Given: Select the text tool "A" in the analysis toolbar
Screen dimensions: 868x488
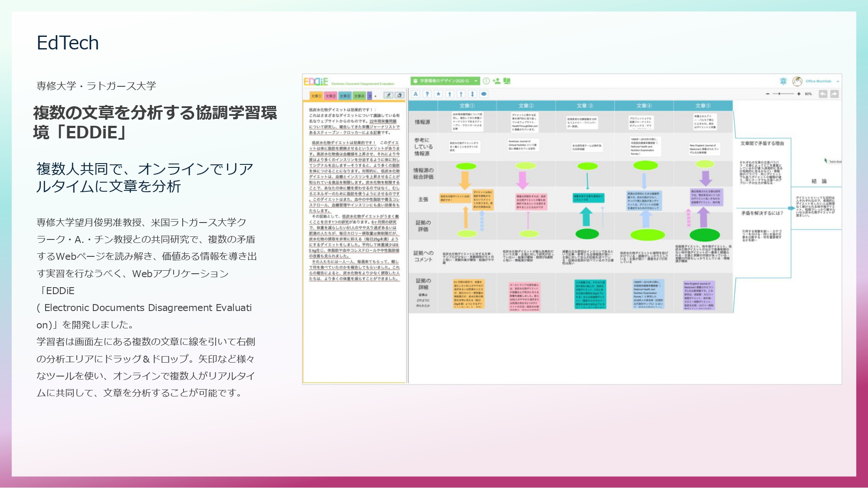Looking at the screenshot, I should (x=416, y=94).
